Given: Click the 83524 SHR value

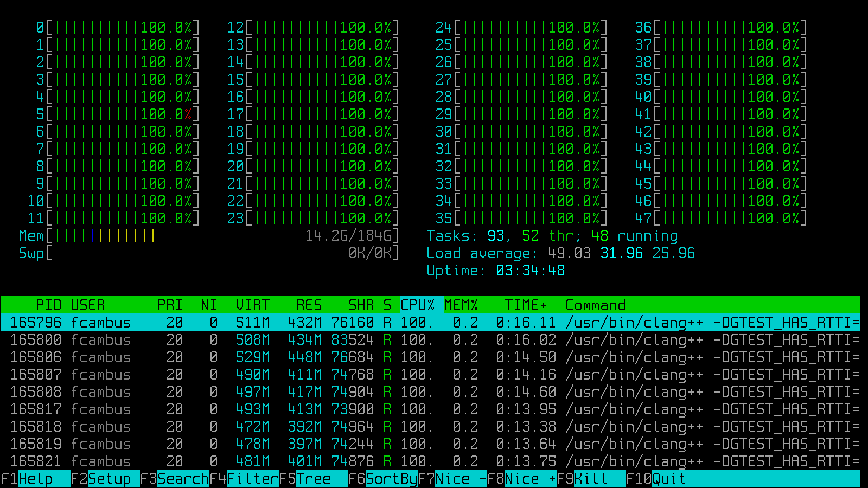Looking at the screenshot, I should (353, 340).
